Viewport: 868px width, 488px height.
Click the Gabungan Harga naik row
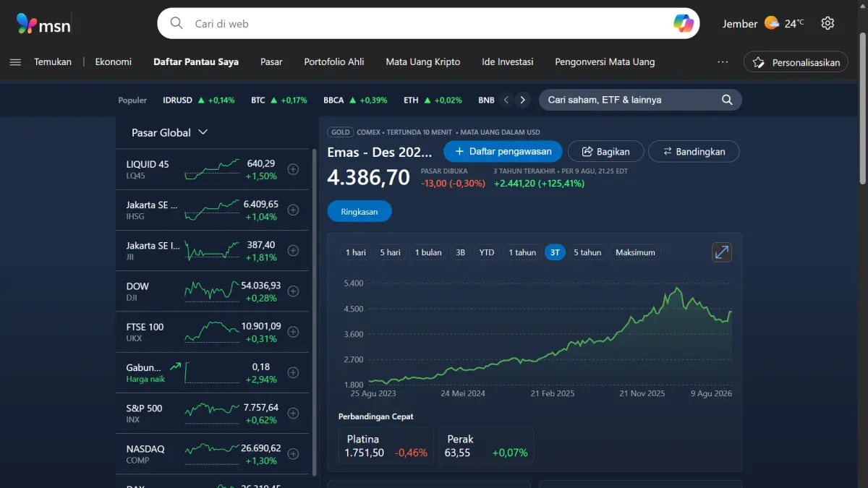click(213, 373)
